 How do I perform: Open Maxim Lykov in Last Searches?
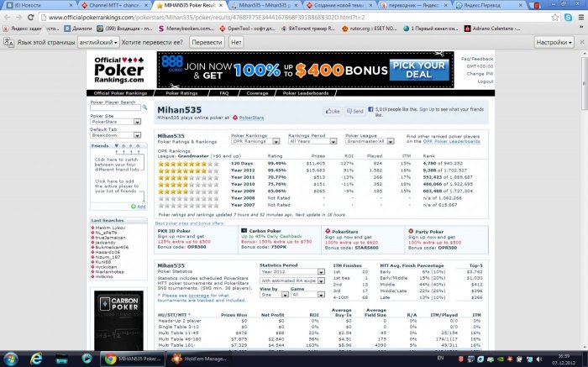point(110,228)
